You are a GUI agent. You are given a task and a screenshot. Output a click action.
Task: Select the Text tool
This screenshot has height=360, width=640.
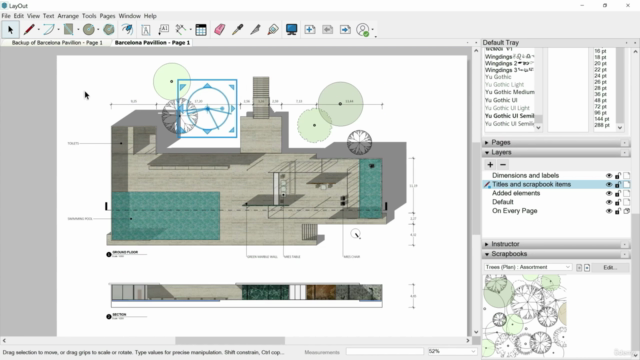click(146, 29)
